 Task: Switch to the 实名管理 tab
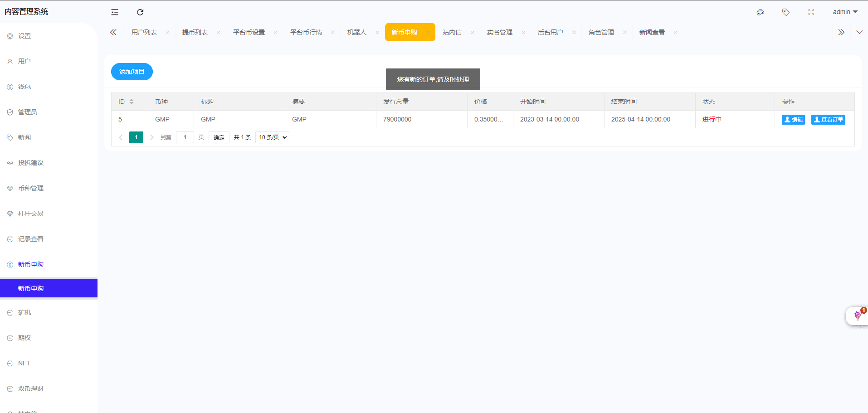499,32
